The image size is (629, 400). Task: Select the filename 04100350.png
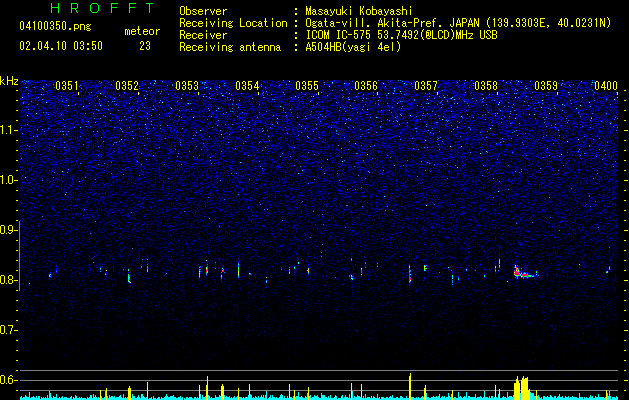click(x=55, y=27)
